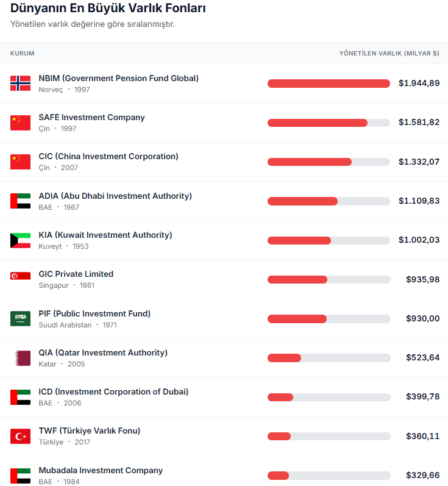Click the Saudi Arabia flag beside PIF
The image size is (448, 486).
coord(20,319)
